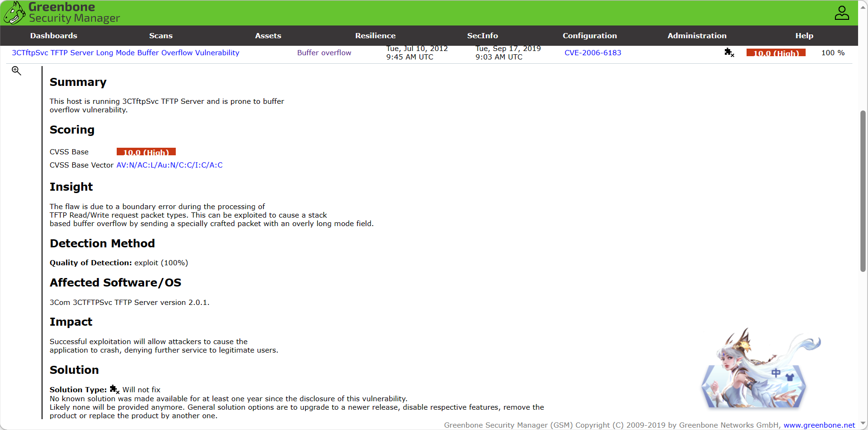Click the Summary heading
The width and height of the screenshot is (868, 430).
click(78, 82)
